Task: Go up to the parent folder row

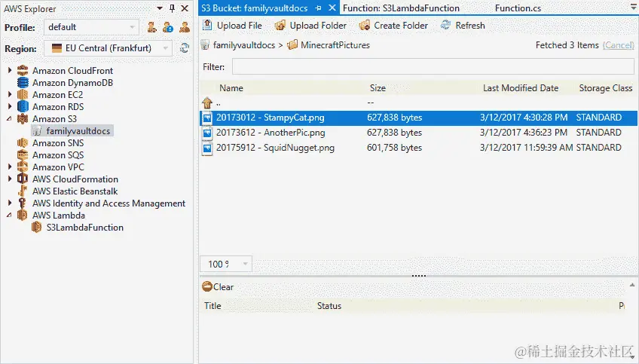Action: pos(418,102)
